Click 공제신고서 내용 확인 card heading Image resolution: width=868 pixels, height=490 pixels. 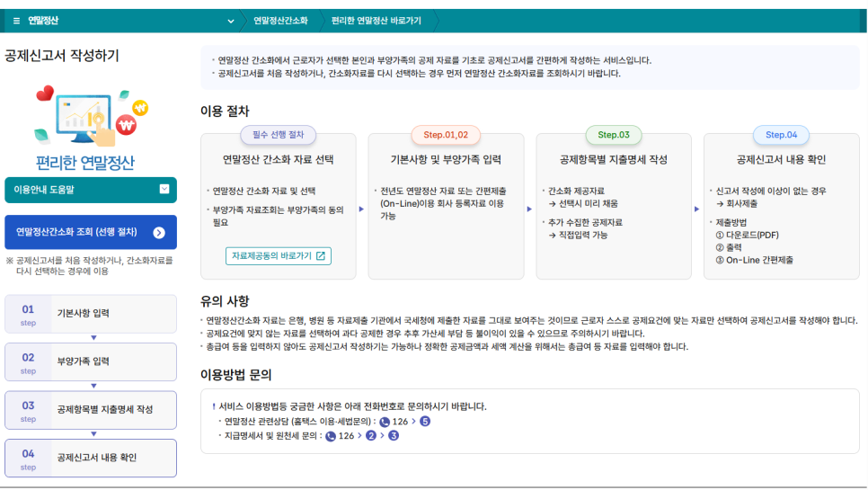pyautogui.click(x=781, y=159)
